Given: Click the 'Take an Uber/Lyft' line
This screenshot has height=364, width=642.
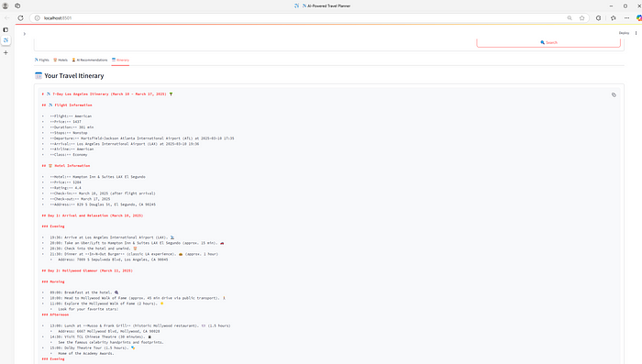Looking at the screenshot, I should click(x=137, y=243).
